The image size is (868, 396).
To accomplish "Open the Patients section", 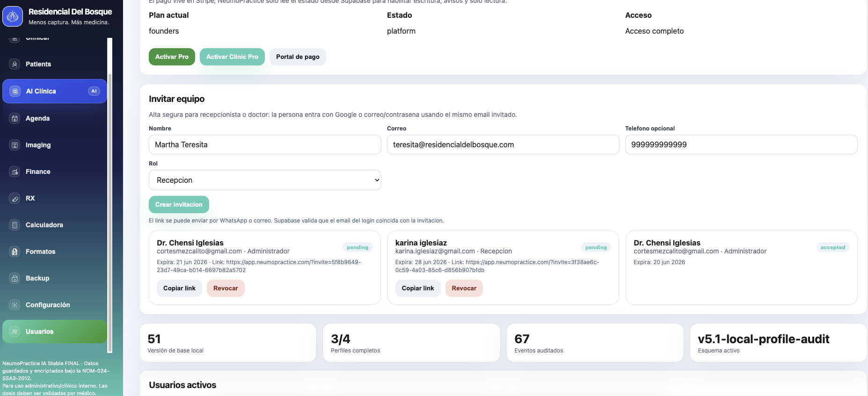I will click(x=55, y=64).
